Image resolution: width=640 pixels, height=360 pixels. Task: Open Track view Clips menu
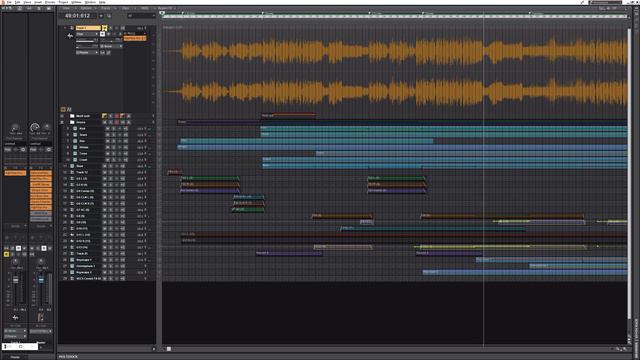[x=125, y=8]
